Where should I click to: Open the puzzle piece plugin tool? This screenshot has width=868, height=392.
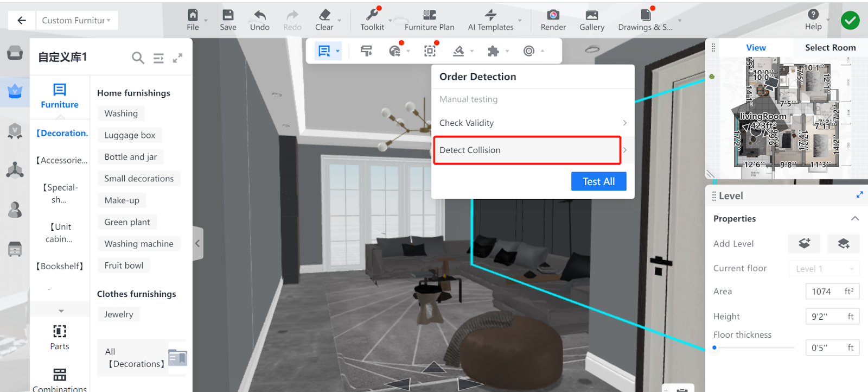pyautogui.click(x=493, y=51)
